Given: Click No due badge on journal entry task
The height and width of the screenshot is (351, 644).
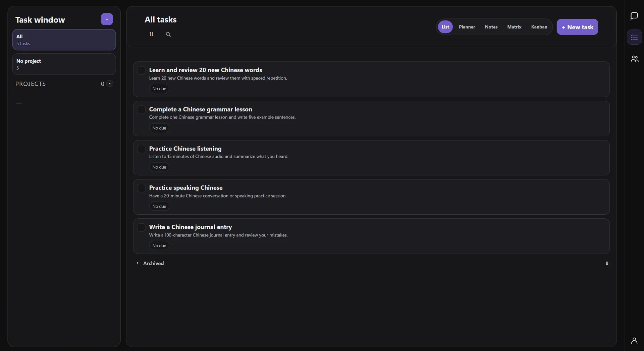Looking at the screenshot, I should tap(159, 246).
